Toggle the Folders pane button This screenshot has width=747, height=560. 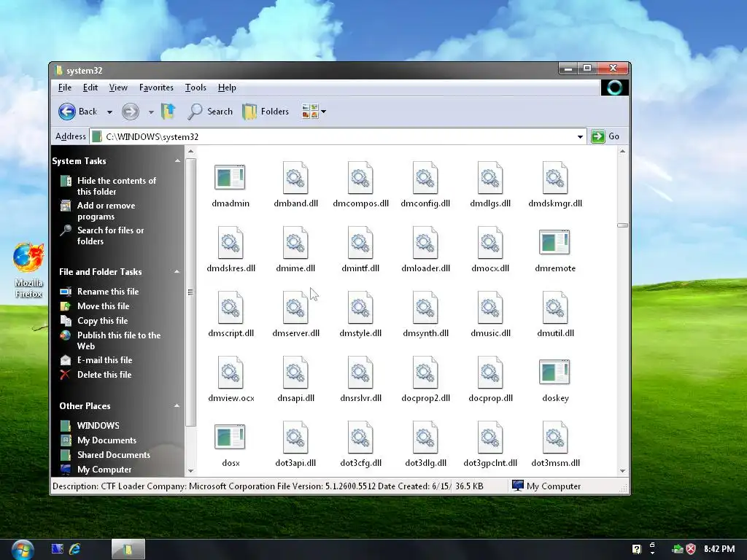click(x=266, y=112)
